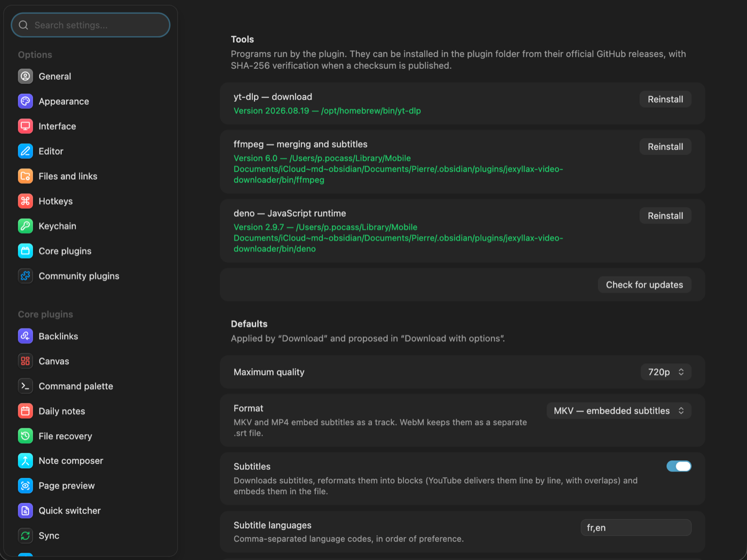Open the Hotkeys command-key icon
Image resolution: width=747 pixels, height=560 pixels.
click(x=26, y=201)
